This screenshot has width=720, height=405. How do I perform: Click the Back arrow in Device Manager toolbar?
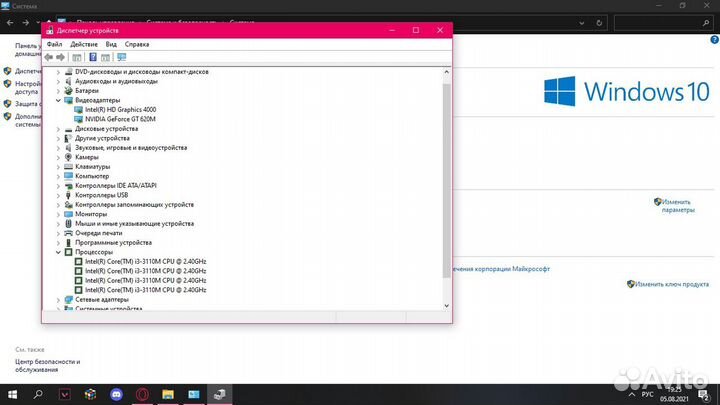[x=49, y=57]
